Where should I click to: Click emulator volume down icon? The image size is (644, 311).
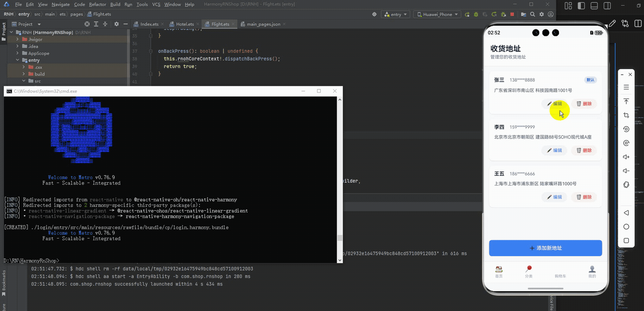pyautogui.click(x=626, y=171)
